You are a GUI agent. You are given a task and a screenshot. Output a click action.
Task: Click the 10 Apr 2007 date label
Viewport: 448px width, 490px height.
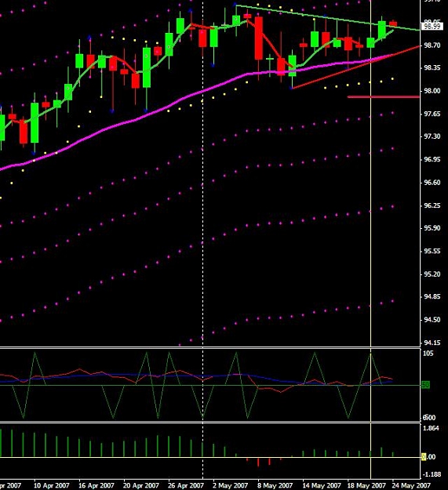[51, 485]
